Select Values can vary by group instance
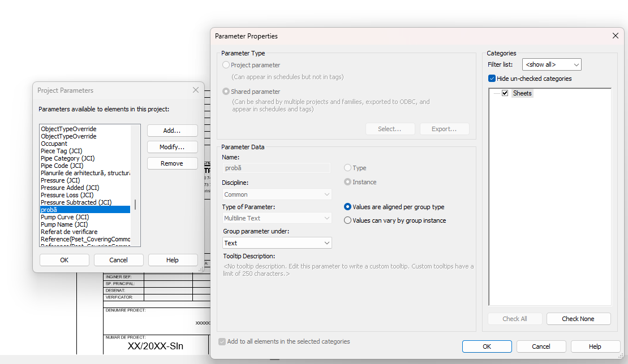628x364 pixels. (347, 220)
